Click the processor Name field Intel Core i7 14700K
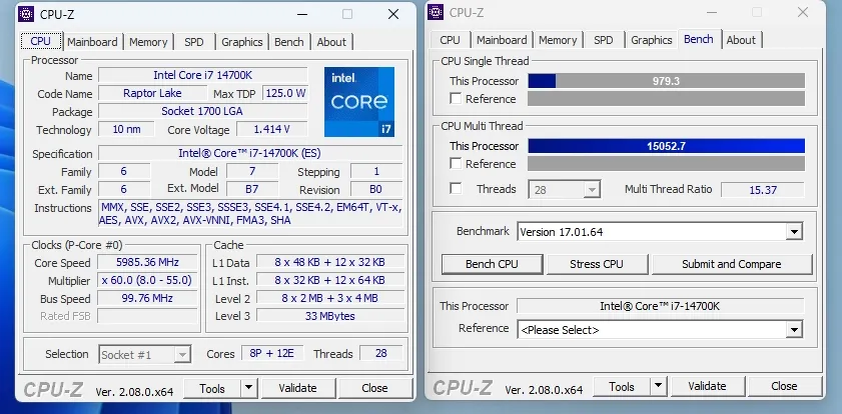 (203, 75)
